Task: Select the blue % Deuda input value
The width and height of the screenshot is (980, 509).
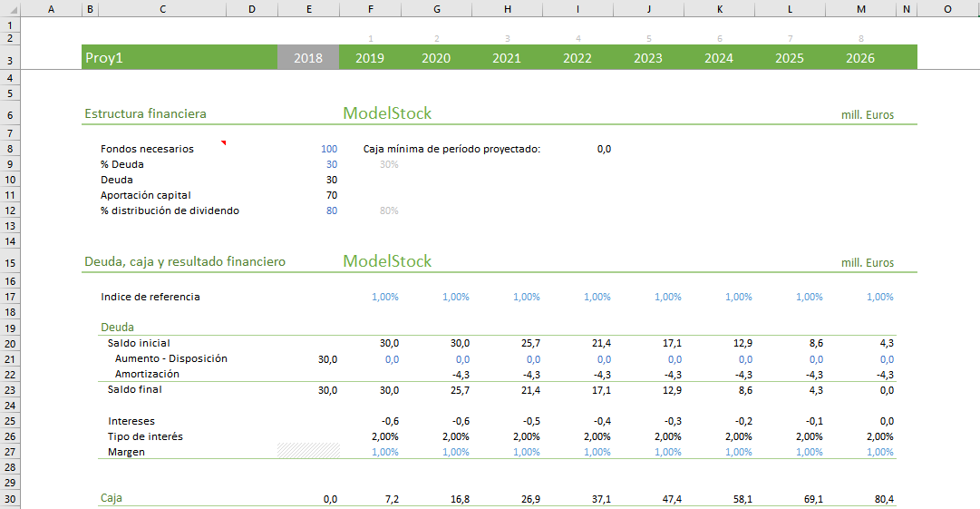Action: tap(331, 164)
